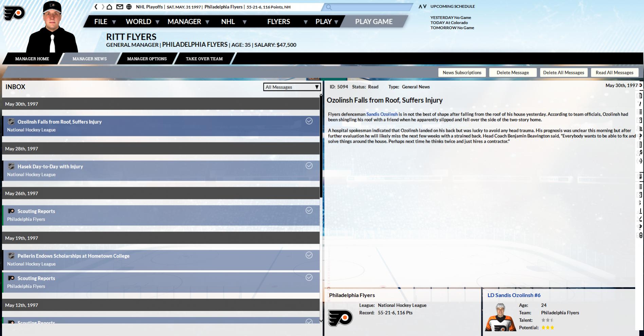This screenshot has width=644, height=336.
Task: Click the inbox scroll-down arrow
Action: (321, 320)
